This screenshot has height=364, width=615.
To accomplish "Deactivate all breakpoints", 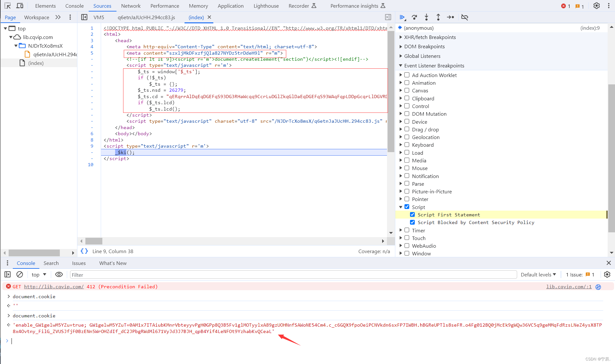I will [465, 17].
